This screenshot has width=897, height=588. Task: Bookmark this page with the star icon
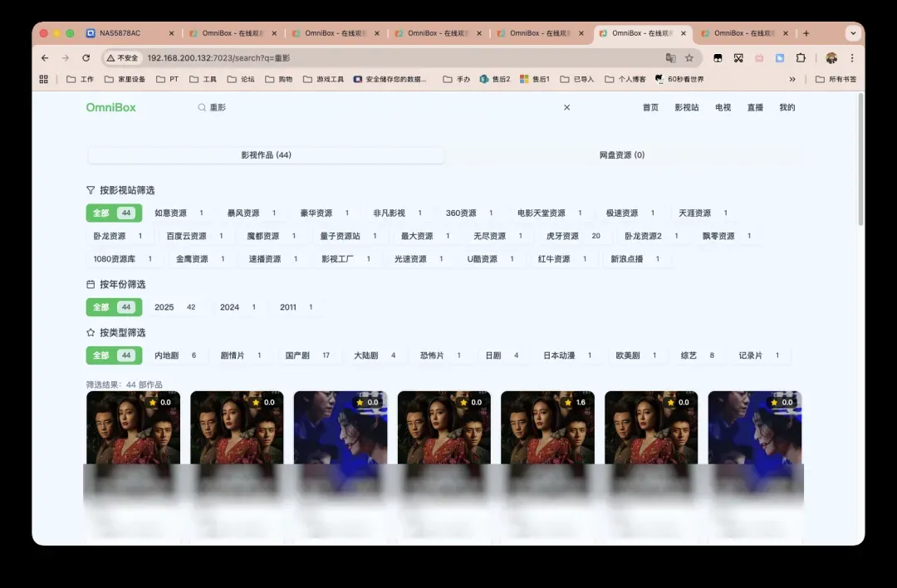[x=689, y=58]
